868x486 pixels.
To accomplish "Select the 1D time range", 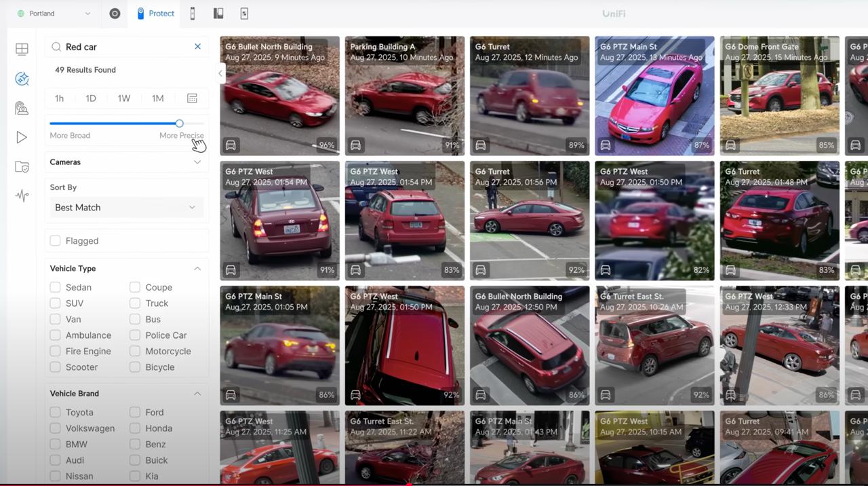I will coord(91,98).
